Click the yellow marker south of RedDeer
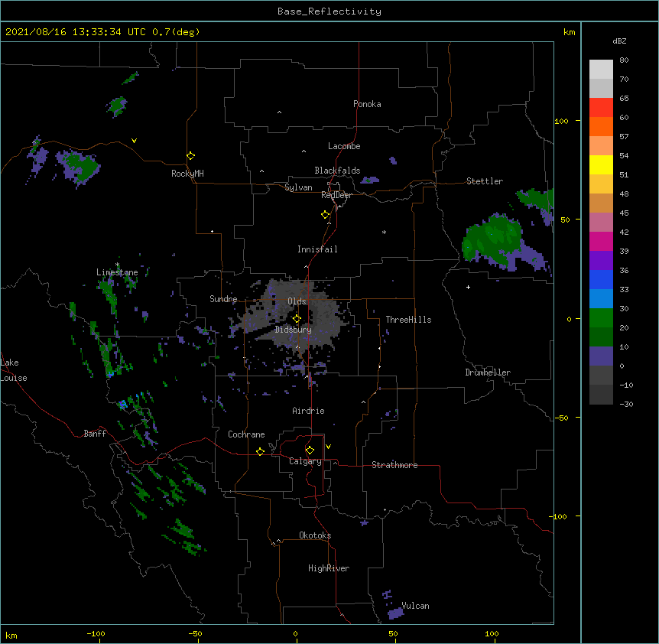The image size is (659, 644). (x=326, y=215)
